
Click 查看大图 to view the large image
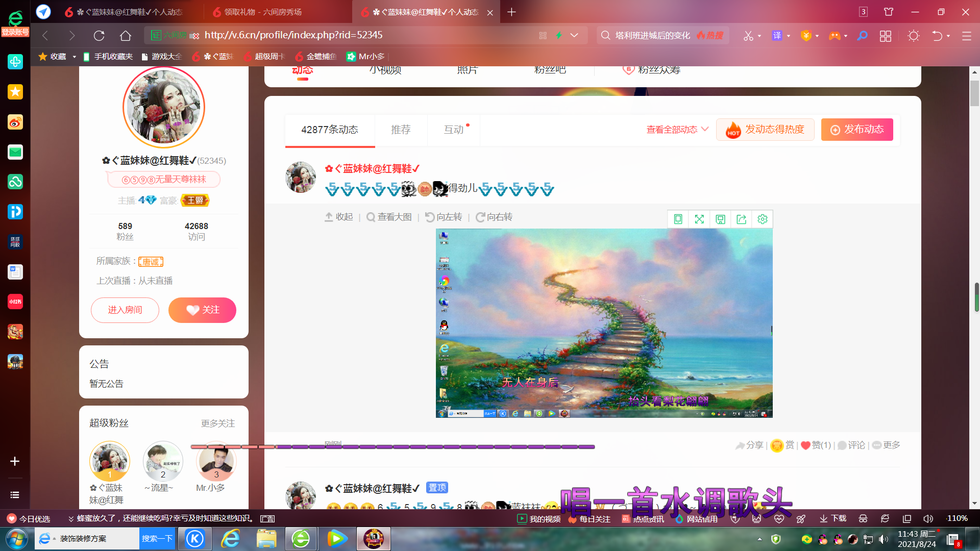[x=389, y=217]
